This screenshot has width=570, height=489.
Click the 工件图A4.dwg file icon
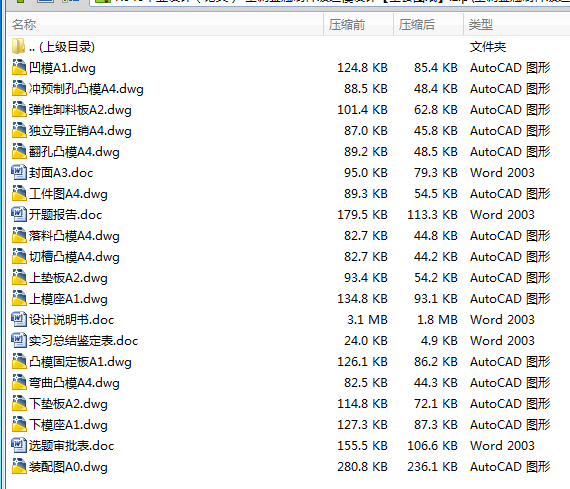coord(19,194)
